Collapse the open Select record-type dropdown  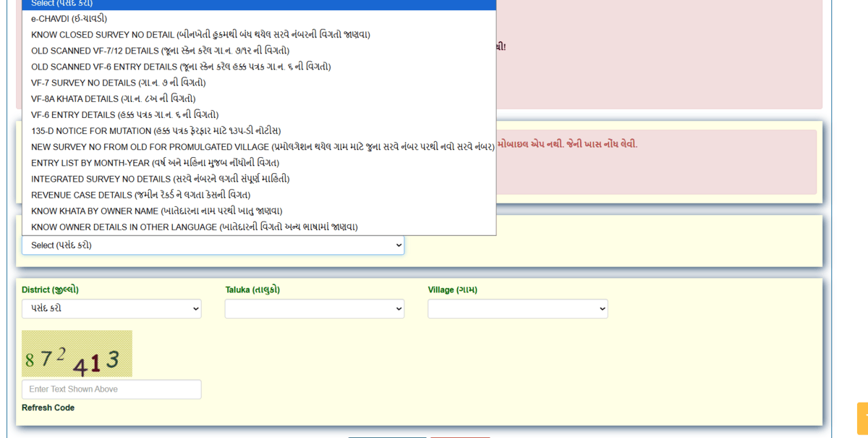point(213,245)
